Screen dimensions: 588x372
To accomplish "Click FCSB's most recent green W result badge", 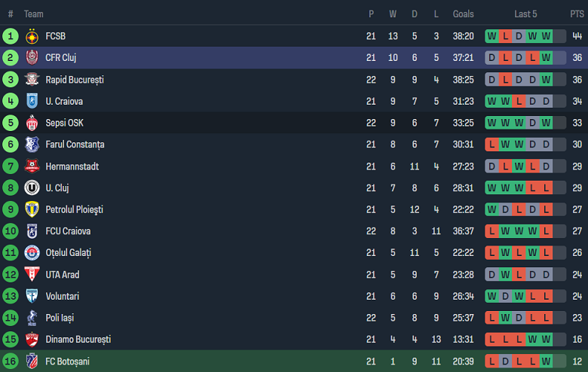I will pyautogui.click(x=546, y=36).
